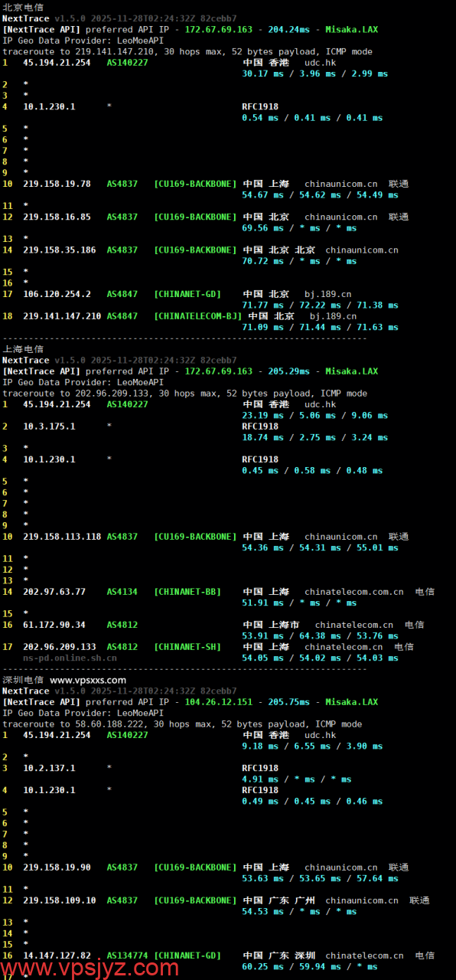Screen dimensions: 456x980
Task: Select latency 0.45 ms / 0.58 ms / 0.48 ms
Action: [312, 471]
